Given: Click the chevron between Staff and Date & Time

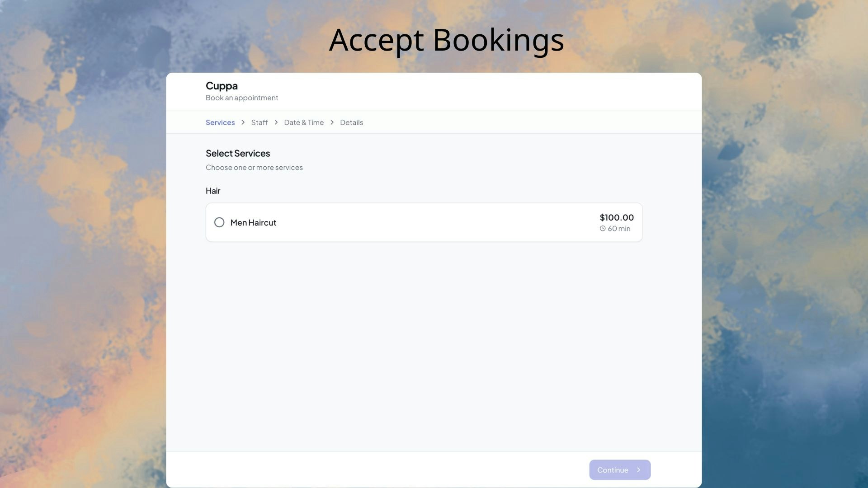Looking at the screenshot, I should pos(276,122).
